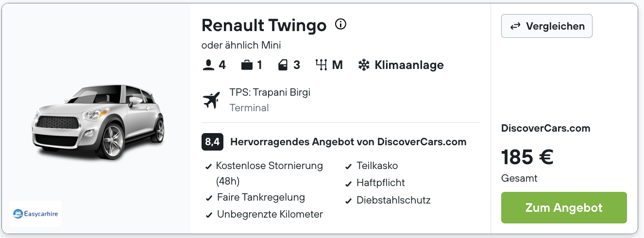
Task: Click the Easycarhire supplier logo
Action: click(35, 213)
